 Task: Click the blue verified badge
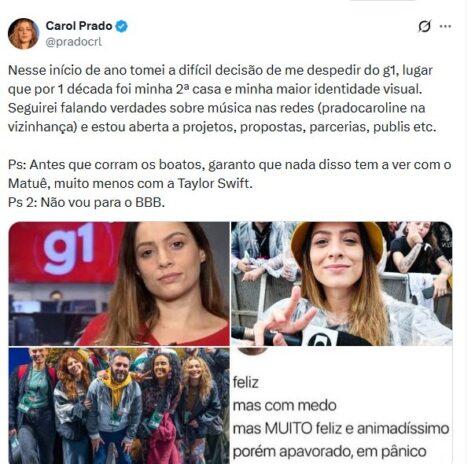tap(121, 26)
